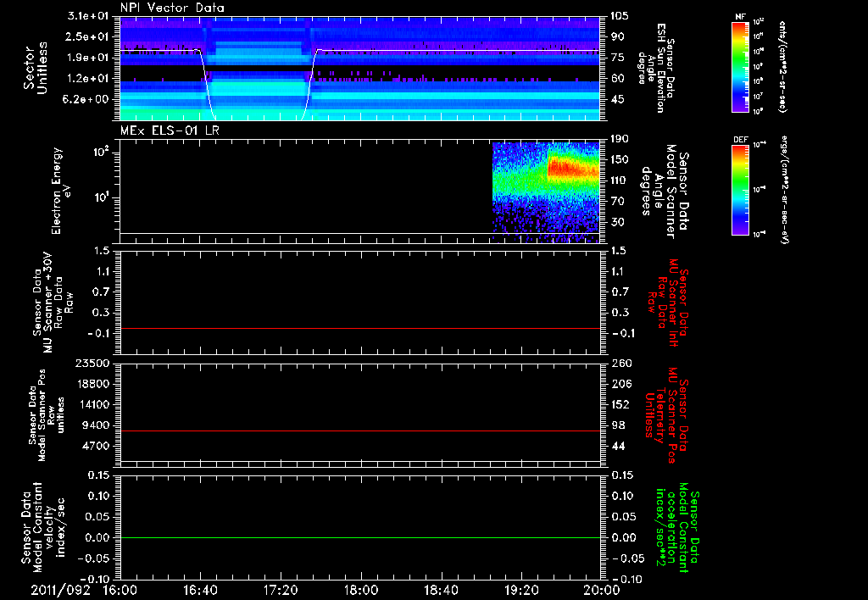The height and width of the screenshot is (600, 868).
Task: Click the 19:20 time axis label
Action: pos(521,590)
